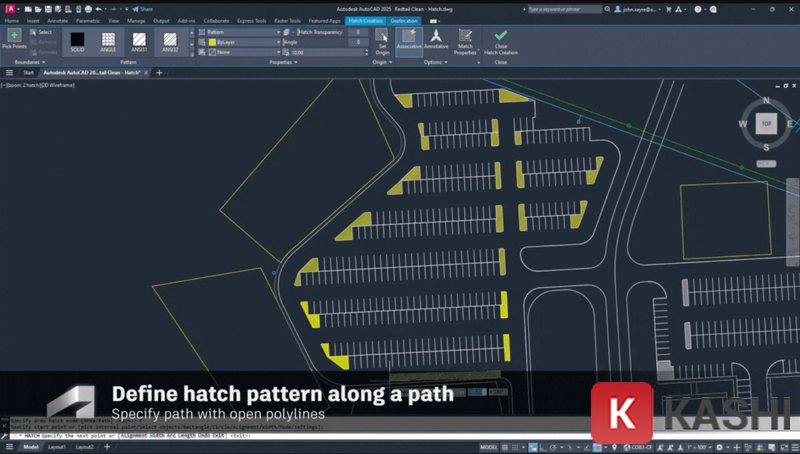Click the TOP face of the ViewCube

click(766, 123)
